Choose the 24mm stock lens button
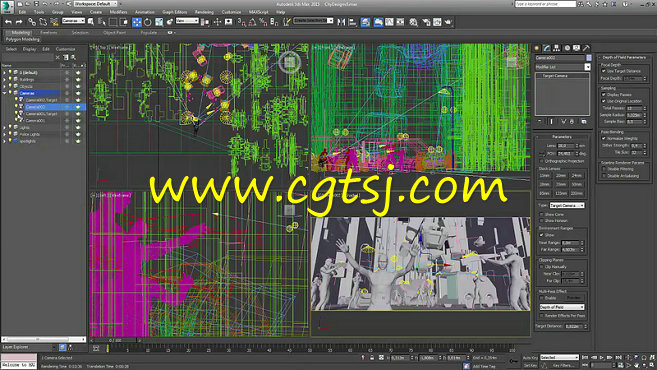 pos(577,176)
